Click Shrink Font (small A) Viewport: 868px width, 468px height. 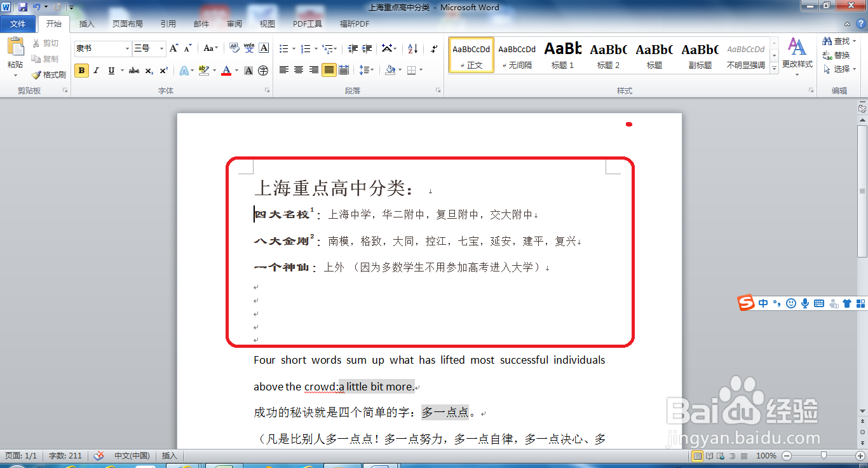click(x=188, y=48)
